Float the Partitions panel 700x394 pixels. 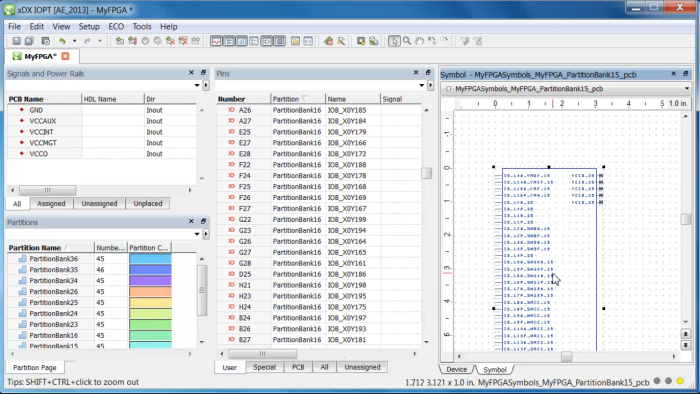[203, 221]
